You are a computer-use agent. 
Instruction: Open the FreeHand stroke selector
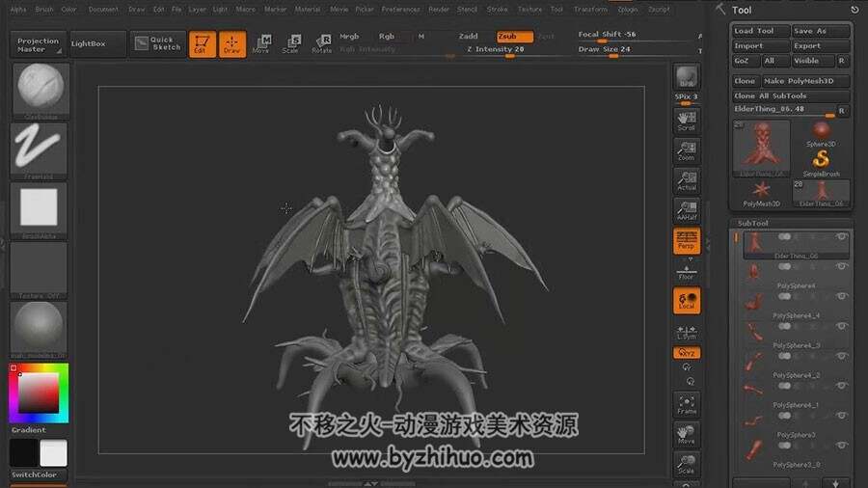[39, 149]
